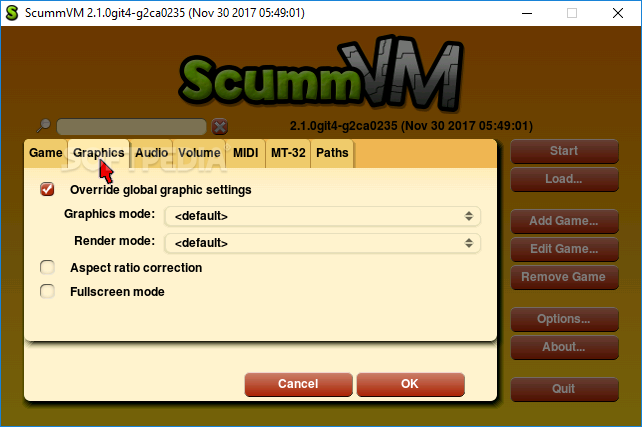
Task: Confirm with the OK button
Action: pos(410,384)
